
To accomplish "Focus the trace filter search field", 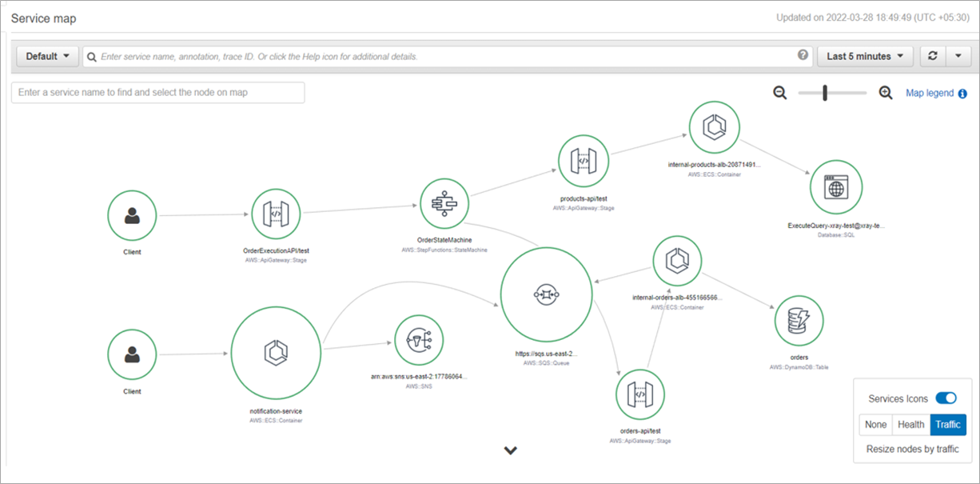I will click(448, 57).
